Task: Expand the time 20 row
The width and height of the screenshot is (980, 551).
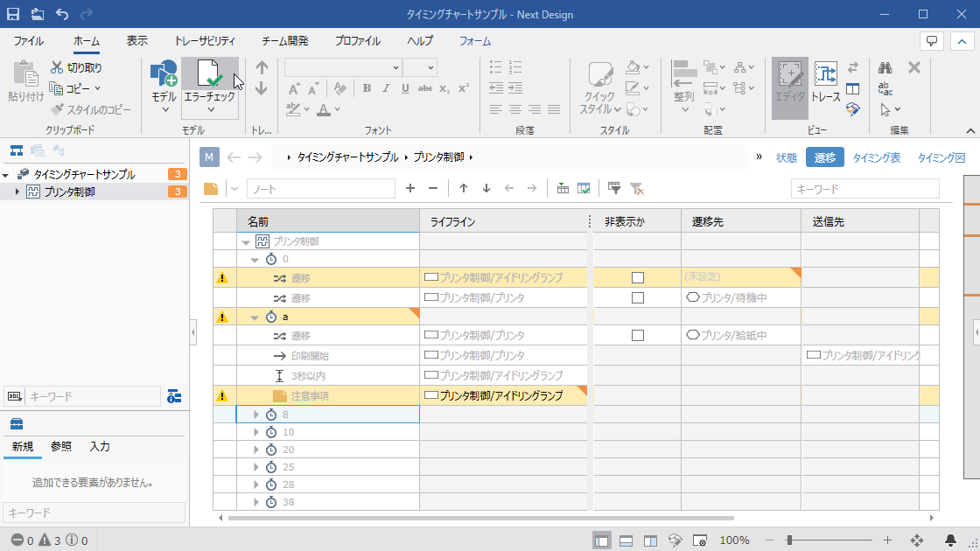Action: (x=255, y=450)
